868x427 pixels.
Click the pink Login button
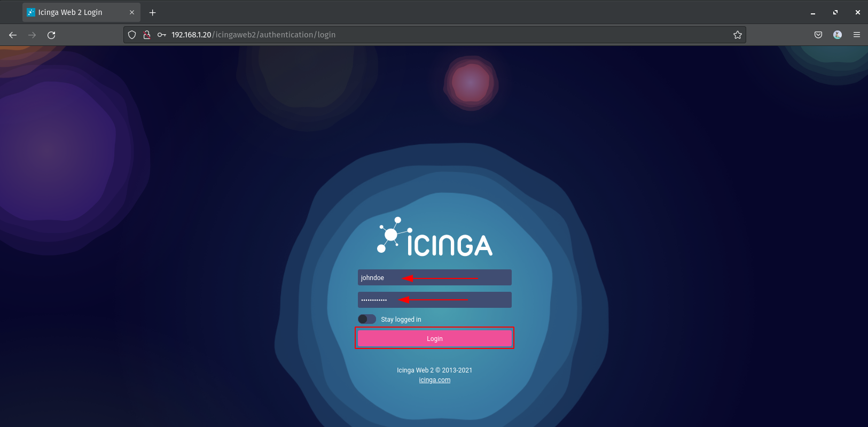pyautogui.click(x=435, y=338)
